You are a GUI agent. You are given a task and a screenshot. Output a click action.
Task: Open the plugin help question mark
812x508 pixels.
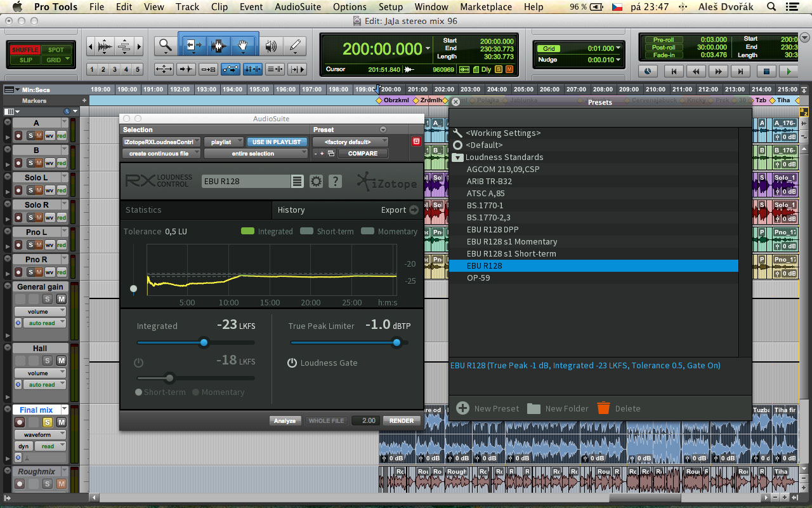[x=335, y=182]
